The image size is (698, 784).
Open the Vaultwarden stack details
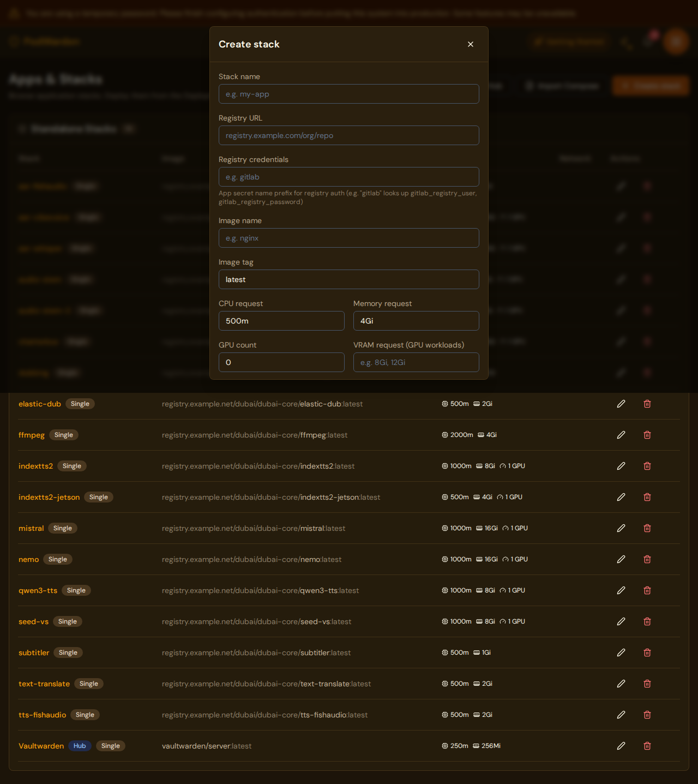point(41,746)
